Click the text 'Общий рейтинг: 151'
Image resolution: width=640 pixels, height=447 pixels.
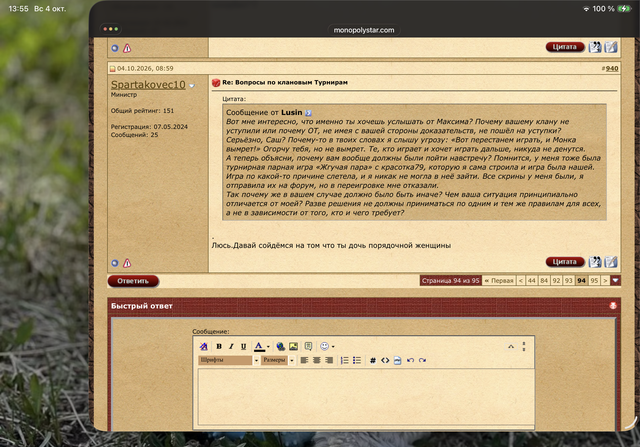coord(142,111)
